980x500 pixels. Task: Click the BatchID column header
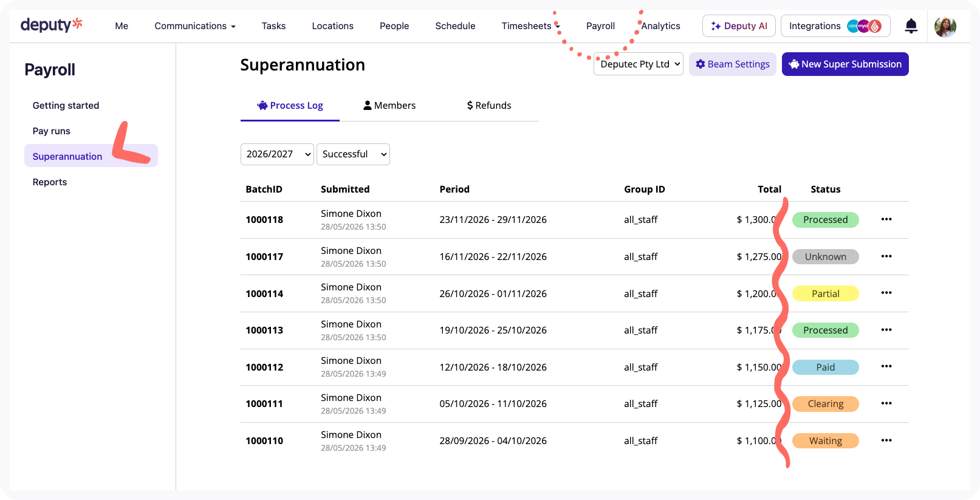[x=264, y=190]
